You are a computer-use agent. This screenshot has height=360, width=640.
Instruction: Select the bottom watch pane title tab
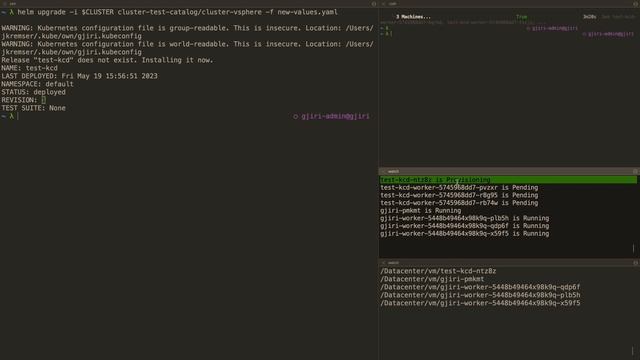[x=393, y=263]
